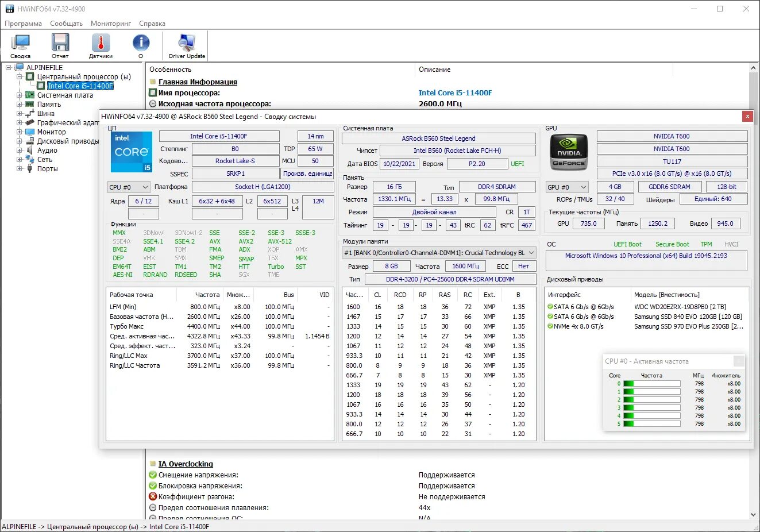Click the Intel Core i5-11400F processor name link
Screen dimensions: 760x532
click(x=455, y=92)
